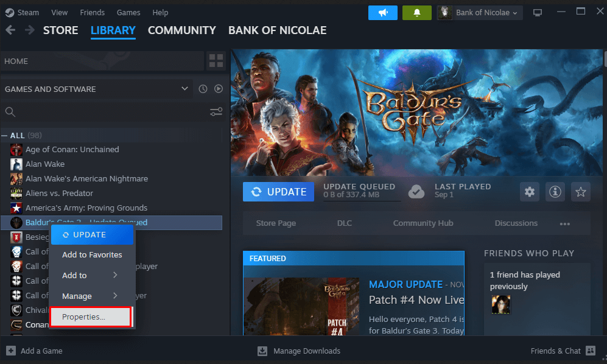Click the Bank of Nicolae avatar picture
The height and width of the screenshot is (364, 607).
(445, 13)
